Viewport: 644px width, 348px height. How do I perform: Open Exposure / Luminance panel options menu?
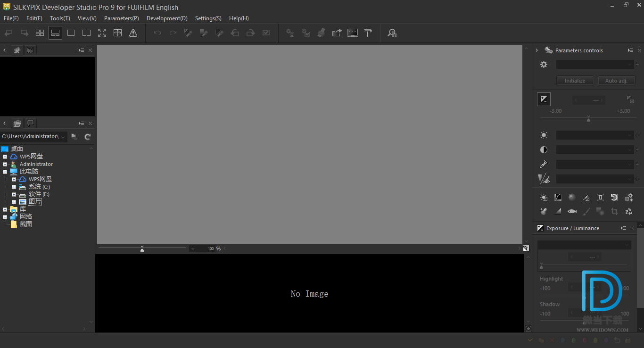[x=624, y=228]
